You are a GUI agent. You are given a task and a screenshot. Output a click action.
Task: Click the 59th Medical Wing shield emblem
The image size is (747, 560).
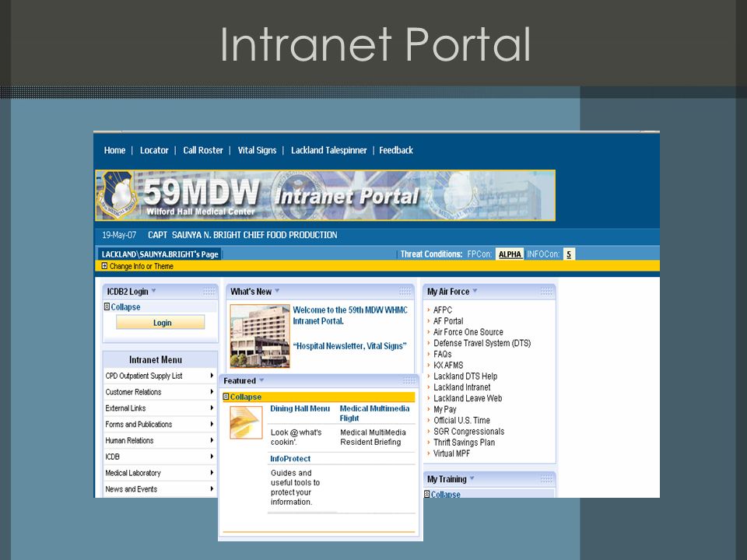(x=117, y=194)
